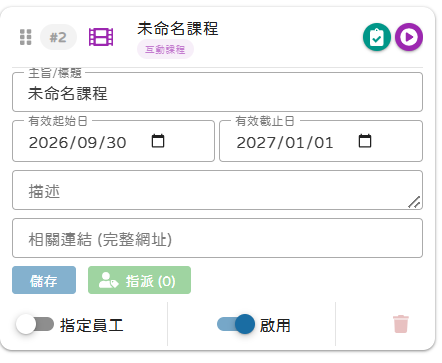442x363 pixels.
Task: Open the green clipboard check icon
Action: 377,37
